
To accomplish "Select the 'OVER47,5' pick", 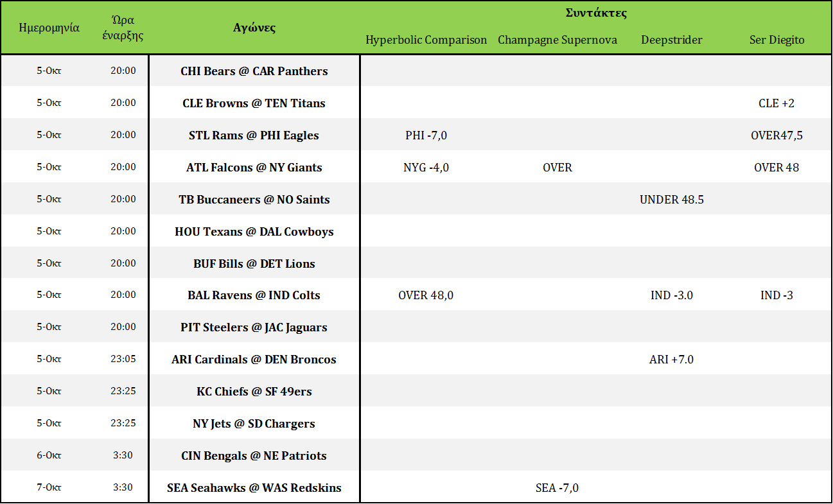I will (776, 135).
